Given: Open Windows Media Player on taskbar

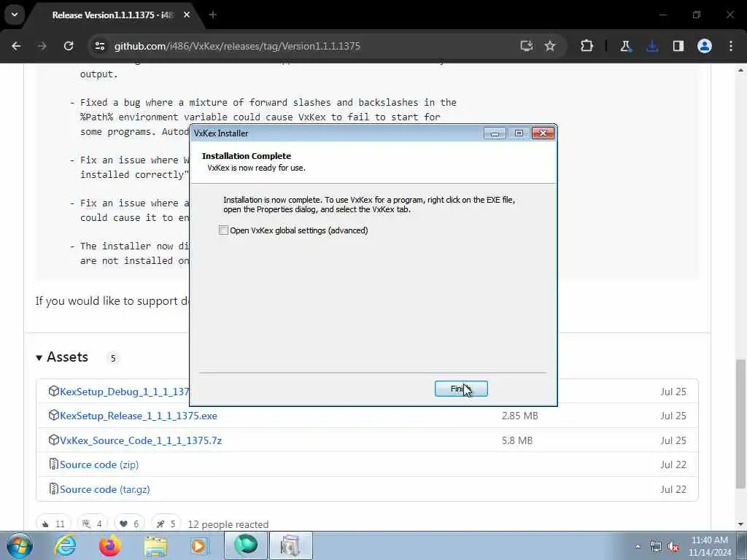Looking at the screenshot, I should [199, 545].
